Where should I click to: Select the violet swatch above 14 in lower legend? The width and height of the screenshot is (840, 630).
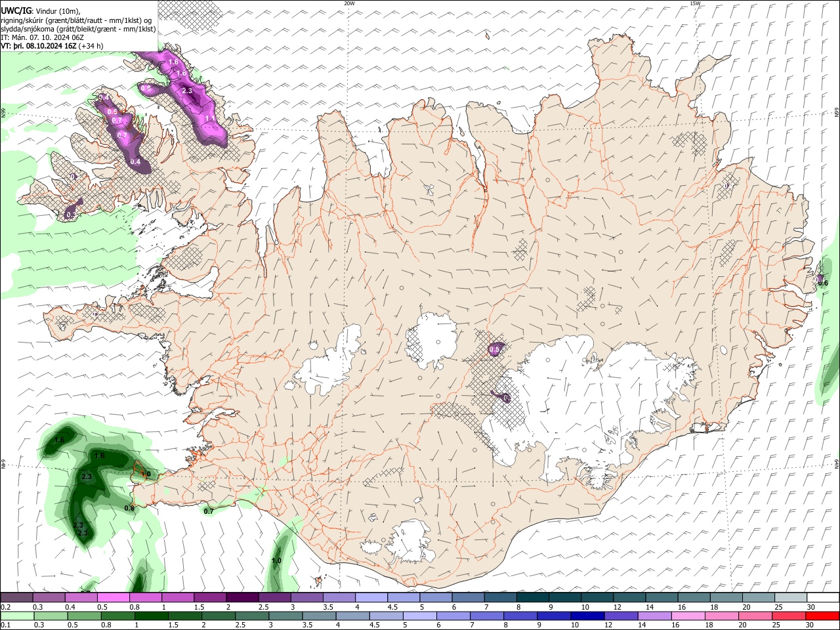[x=655, y=616]
